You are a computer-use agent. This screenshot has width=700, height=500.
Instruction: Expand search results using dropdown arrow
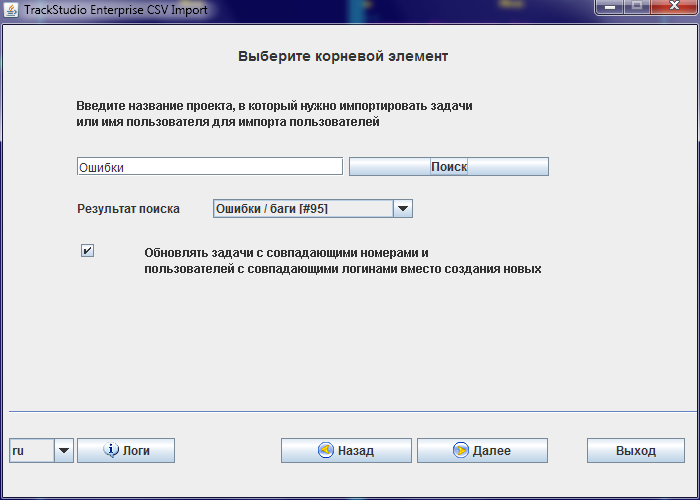402,208
